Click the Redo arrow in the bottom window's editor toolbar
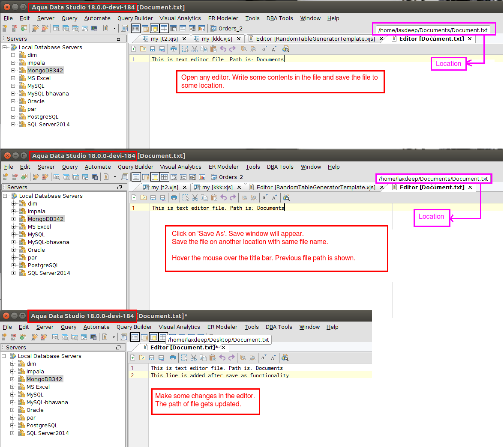 click(231, 358)
